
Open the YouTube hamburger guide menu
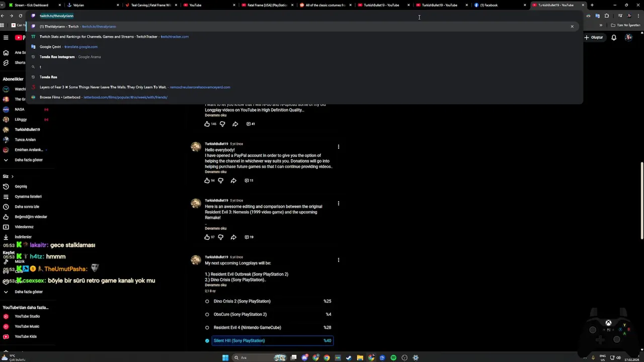click(x=6, y=37)
